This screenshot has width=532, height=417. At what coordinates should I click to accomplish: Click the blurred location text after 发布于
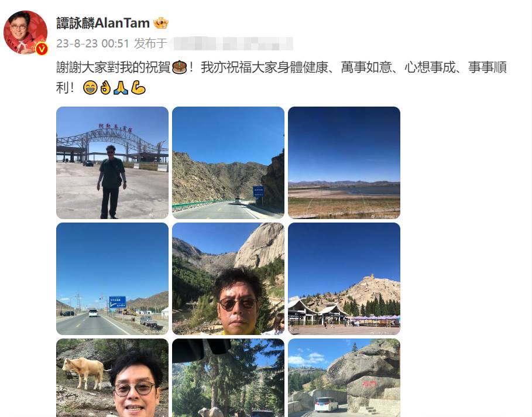tap(231, 43)
